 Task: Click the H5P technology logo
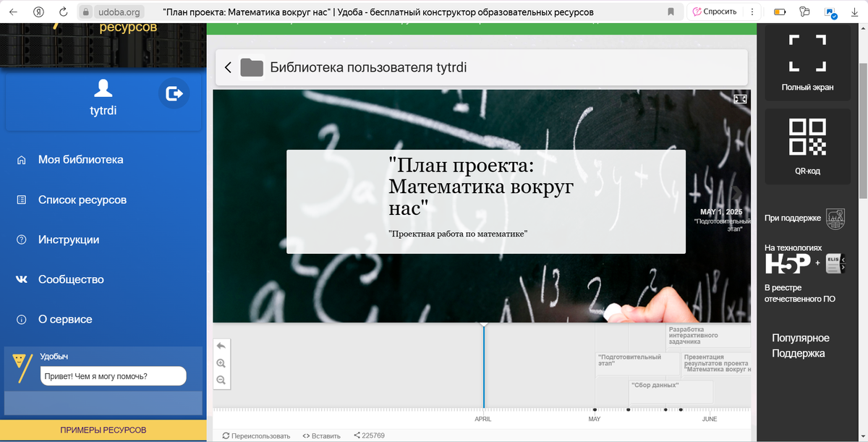tap(788, 263)
